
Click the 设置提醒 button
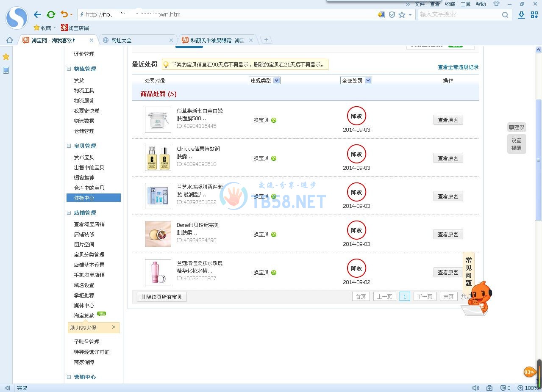point(517,144)
